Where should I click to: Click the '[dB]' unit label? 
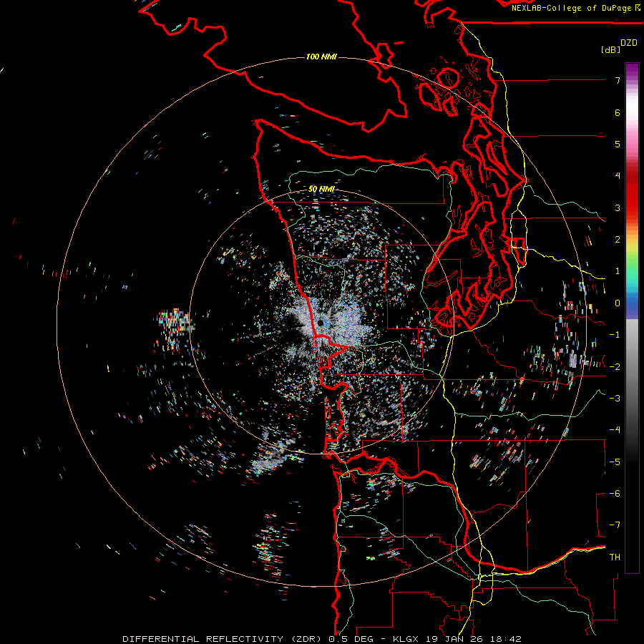pyautogui.click(x=610, y=49)
